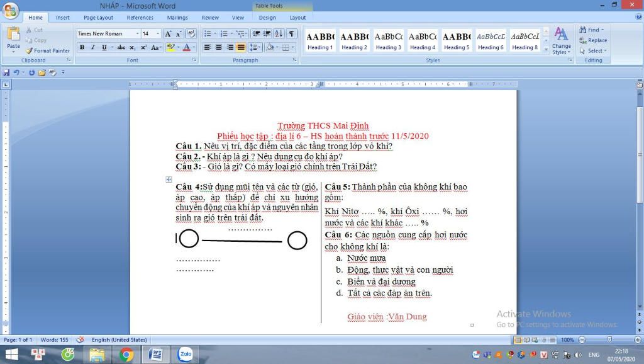644x364 pixels.
Task: Expand the Styles gallery
Action: pyautogui.click(x=546, y=49)
